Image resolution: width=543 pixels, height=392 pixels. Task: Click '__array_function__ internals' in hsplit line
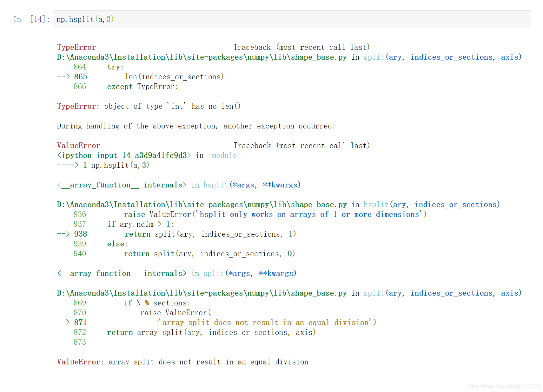point(122,185)
